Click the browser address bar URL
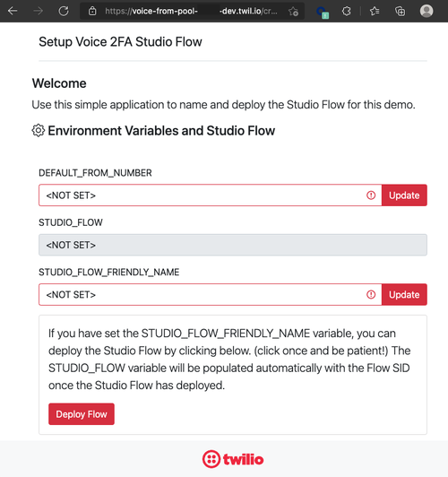 coord(191,12)
